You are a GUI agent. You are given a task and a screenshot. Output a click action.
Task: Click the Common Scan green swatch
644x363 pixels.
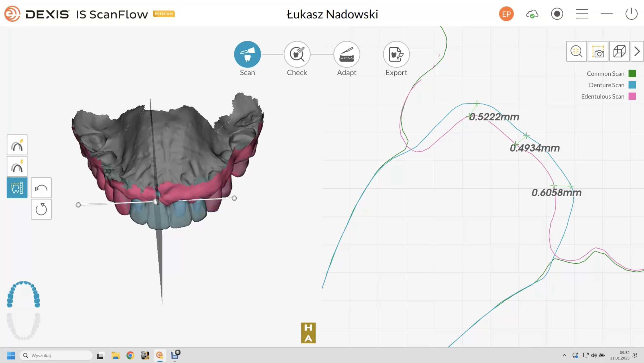(x=632, y=73)
